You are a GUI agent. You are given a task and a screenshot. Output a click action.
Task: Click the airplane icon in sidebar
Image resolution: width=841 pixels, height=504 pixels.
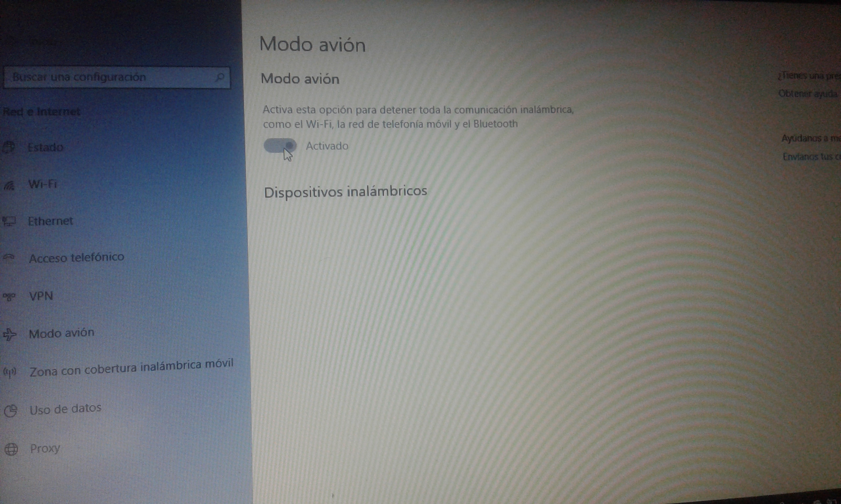(x=10, y=334)
